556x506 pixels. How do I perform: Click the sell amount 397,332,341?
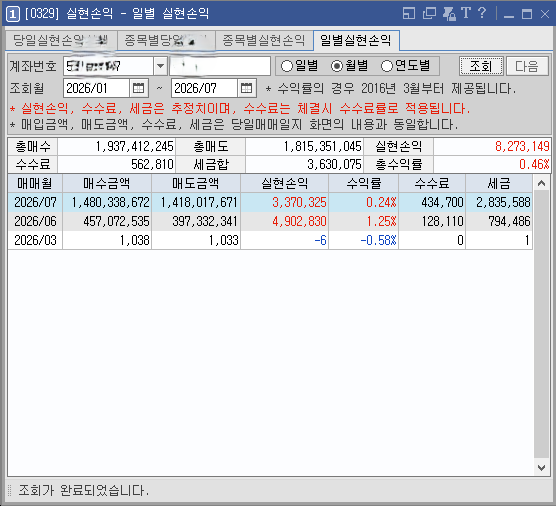point(205,221)
